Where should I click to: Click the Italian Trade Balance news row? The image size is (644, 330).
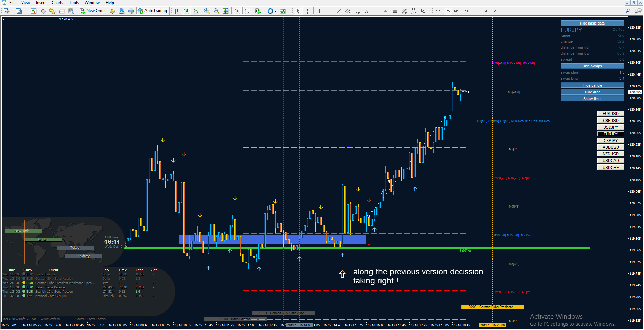(78, 287)
